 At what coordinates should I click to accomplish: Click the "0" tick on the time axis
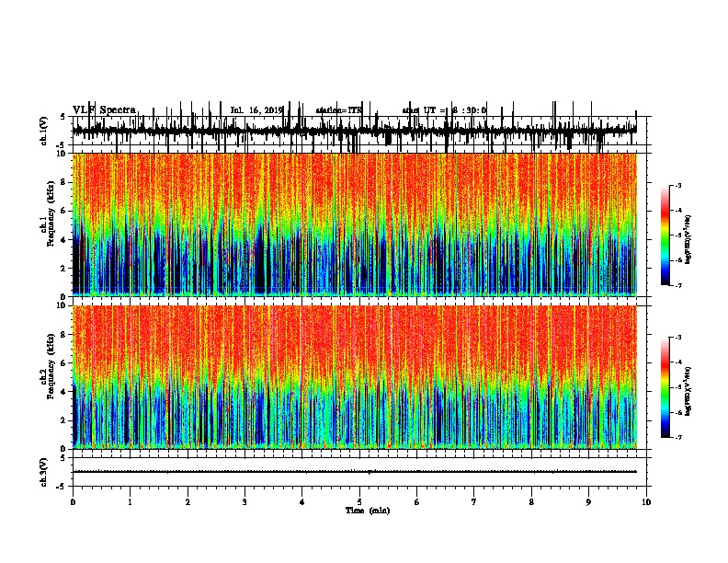click(x=73, y=502)
